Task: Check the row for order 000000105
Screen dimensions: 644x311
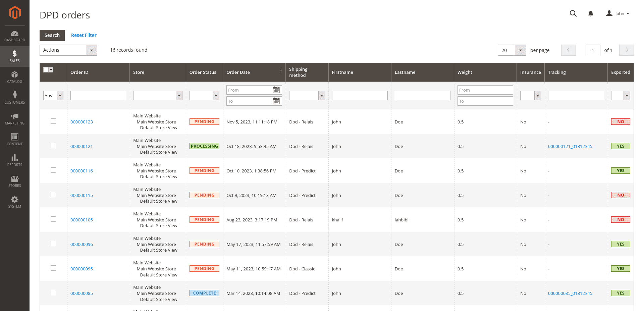Action: [x=53, y=219]
